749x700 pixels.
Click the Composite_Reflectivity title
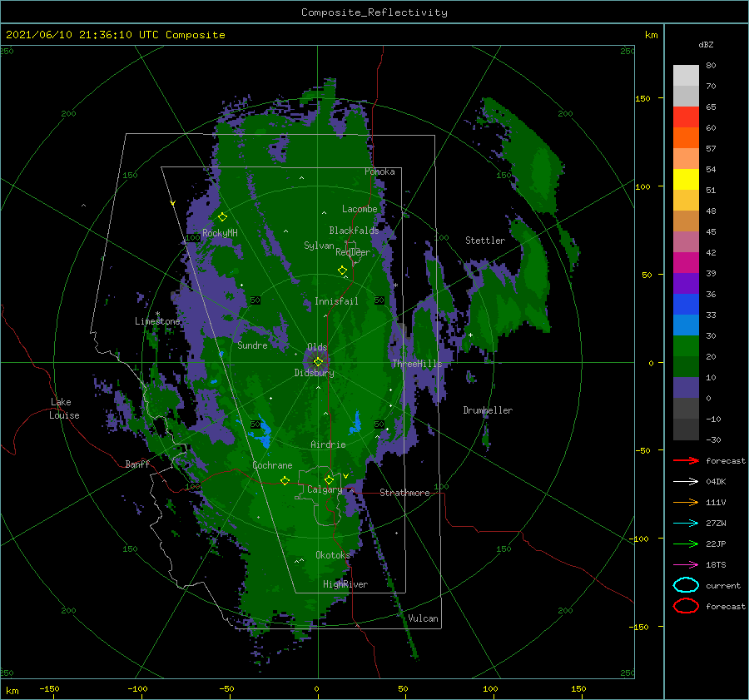[374, 12]
